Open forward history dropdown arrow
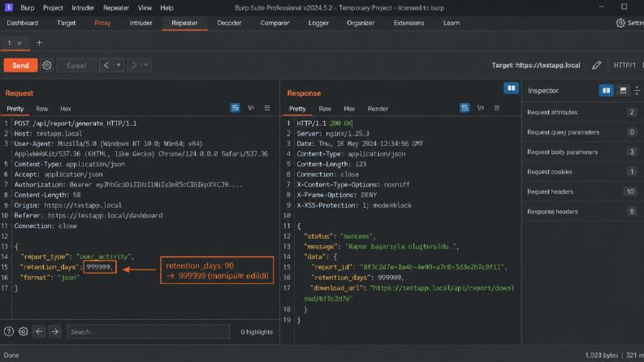Image resolution: width=644 pixels, height=362 pixels. tap(146, 65)
